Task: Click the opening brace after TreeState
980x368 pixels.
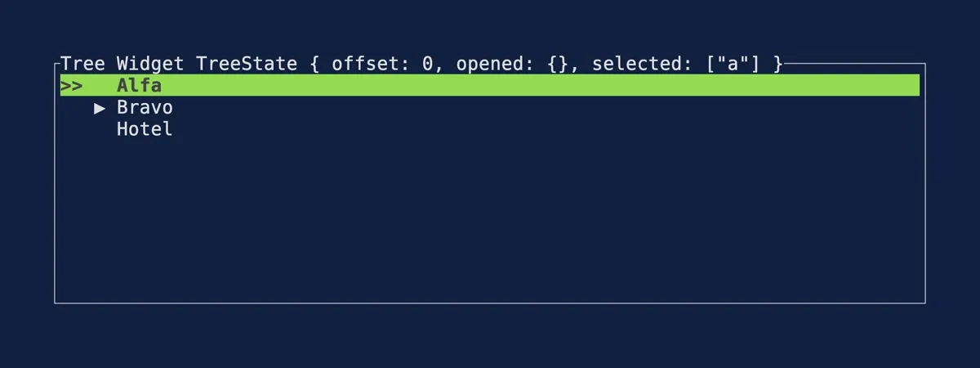Action: 314,64
